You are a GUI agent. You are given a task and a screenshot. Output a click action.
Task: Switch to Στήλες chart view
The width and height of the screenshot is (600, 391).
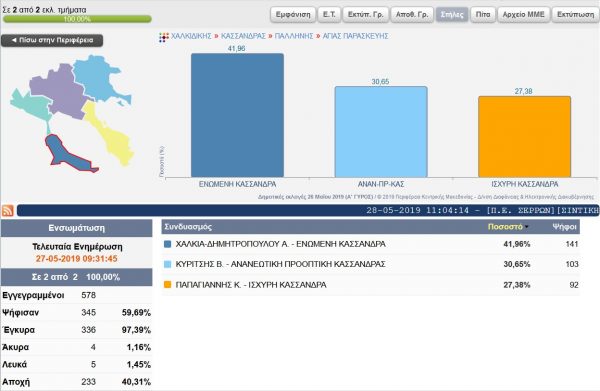click(x=452, y=15)
